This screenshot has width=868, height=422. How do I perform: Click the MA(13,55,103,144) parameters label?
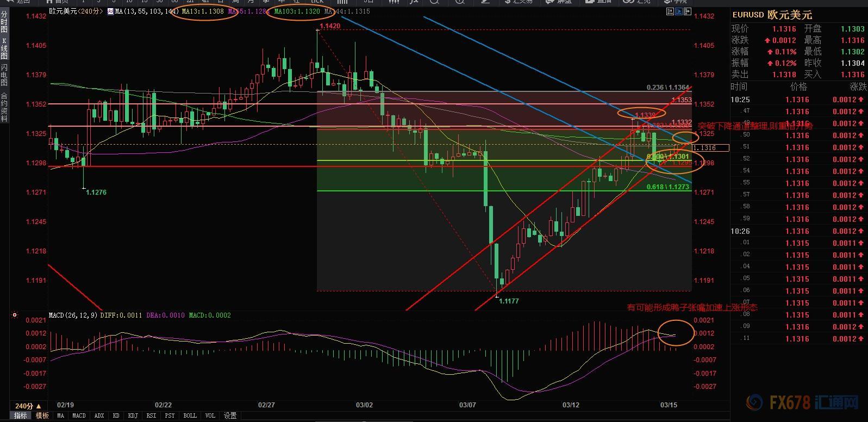(x=147, y=11)
